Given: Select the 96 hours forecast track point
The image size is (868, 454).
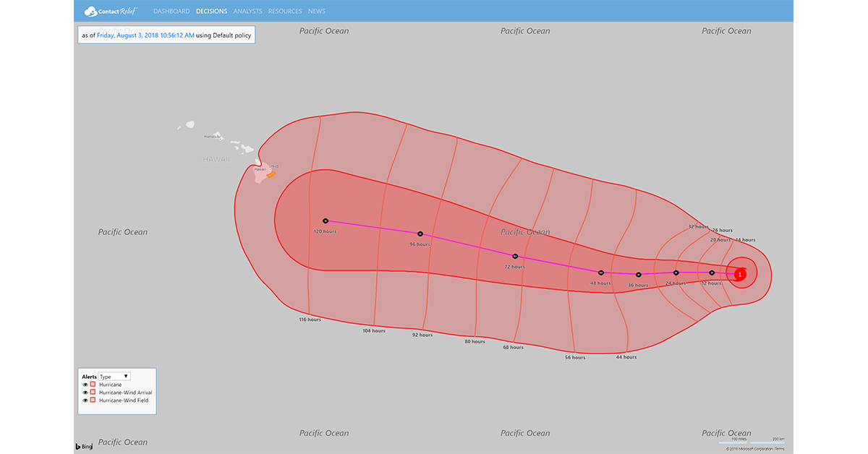Looking at the screenshot, I should pyautogui.click(x=420, y=234).
